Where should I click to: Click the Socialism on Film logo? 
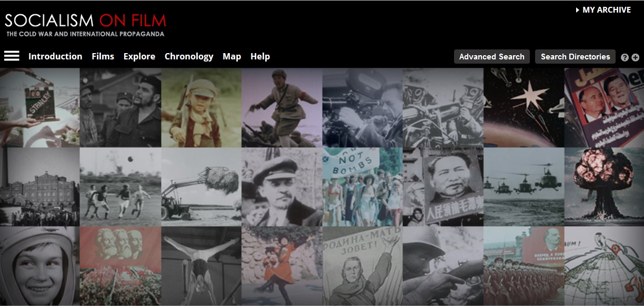(85, 24)
